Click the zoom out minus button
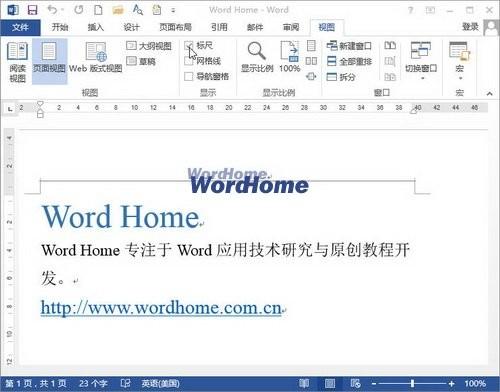The height and width of the screenshot is (392, 500). click(374, 384)
